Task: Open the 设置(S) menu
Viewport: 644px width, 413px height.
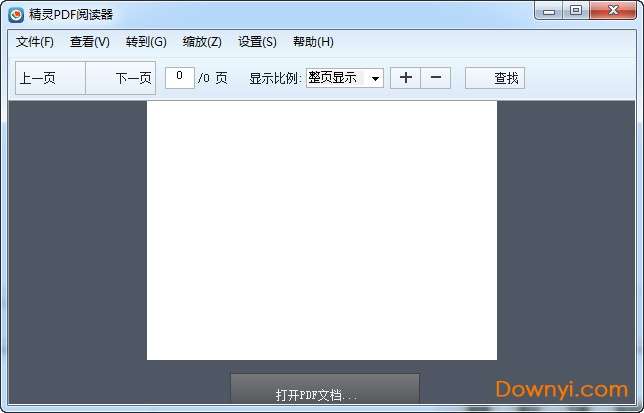Action: 257,42
